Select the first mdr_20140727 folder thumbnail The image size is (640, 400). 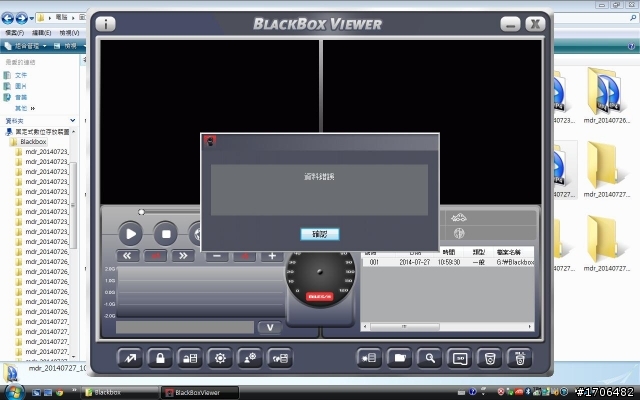tap(606, 169)
